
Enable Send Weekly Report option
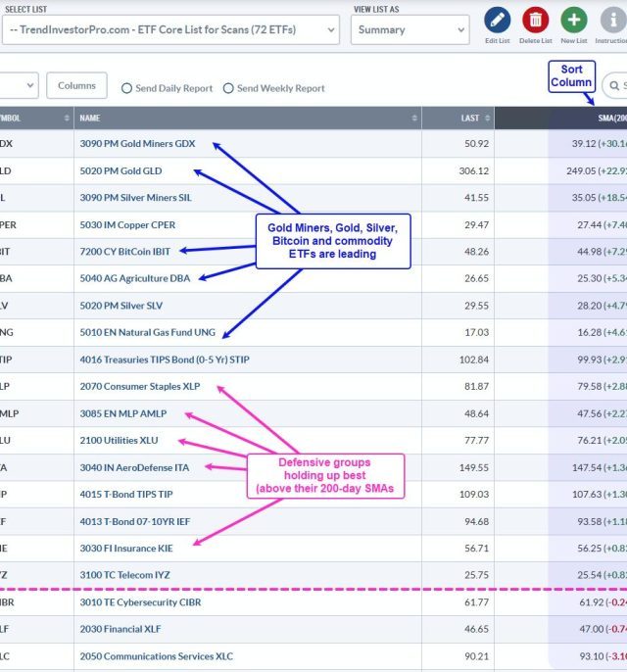pyautogui.click(x=228, y=88)
